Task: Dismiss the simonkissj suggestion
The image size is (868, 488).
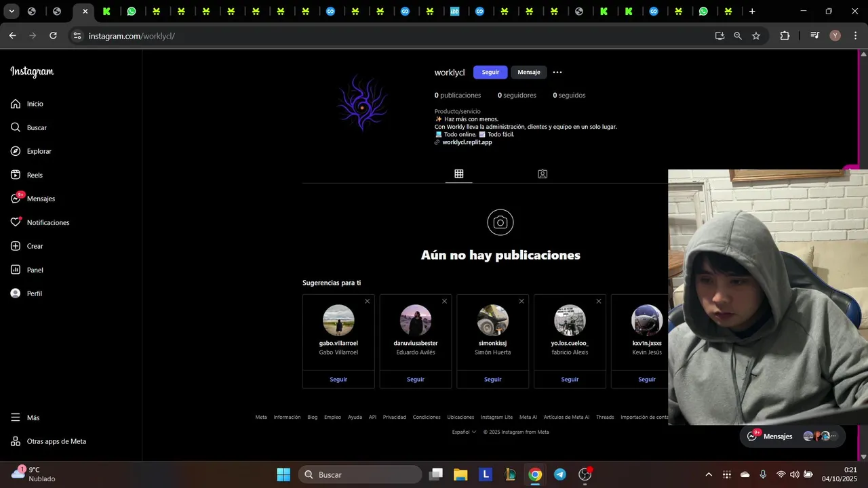Action: (x=521, y=301)
